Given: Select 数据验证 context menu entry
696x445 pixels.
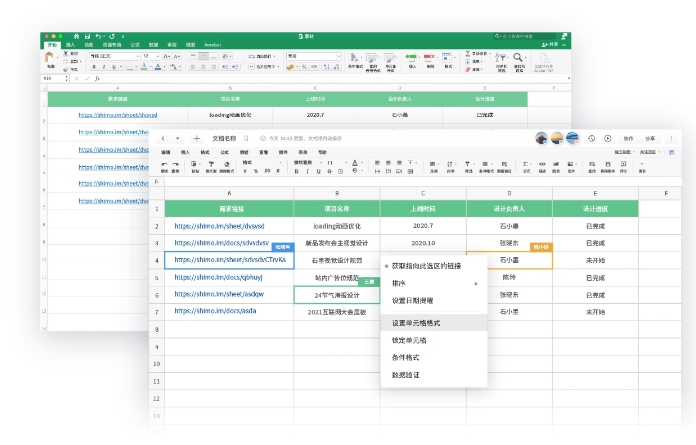Looking at the screenshot, I should click(405, 374).
